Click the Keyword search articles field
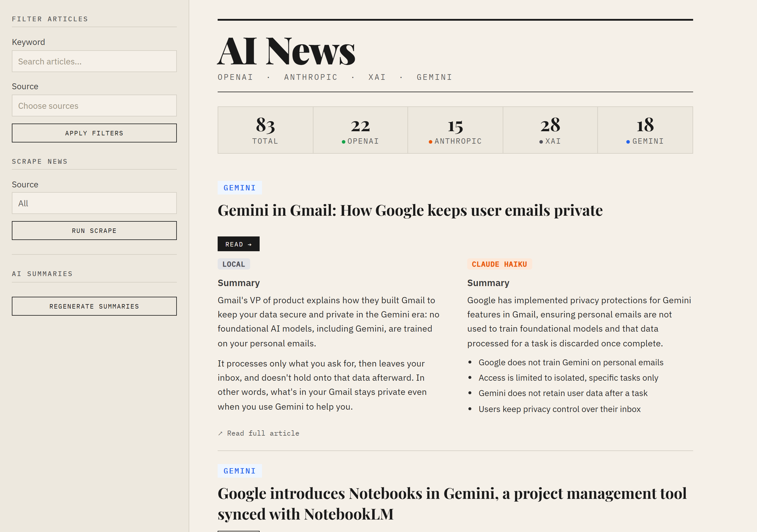 [x=94, y=61]
